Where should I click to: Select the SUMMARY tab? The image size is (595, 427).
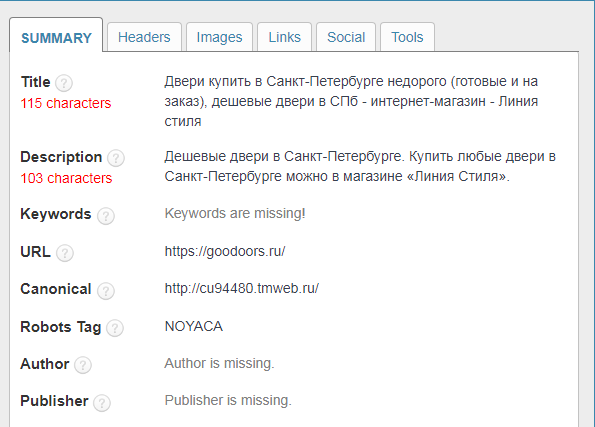56,36
